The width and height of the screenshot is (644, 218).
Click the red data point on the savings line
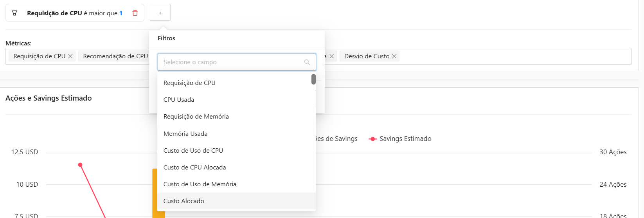(80, 165)
